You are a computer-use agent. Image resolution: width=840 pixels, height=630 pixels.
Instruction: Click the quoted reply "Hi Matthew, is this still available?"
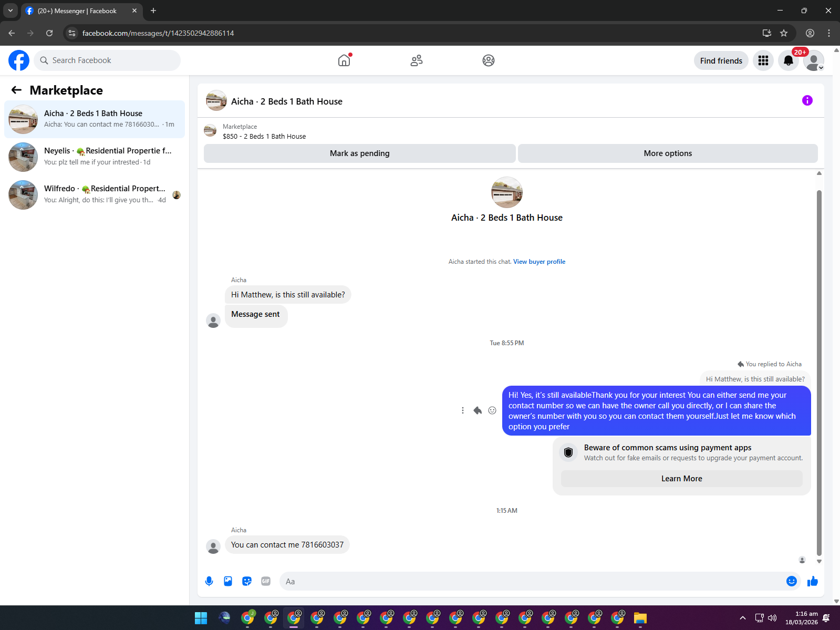pyautogui.click(x=755, y=379)
